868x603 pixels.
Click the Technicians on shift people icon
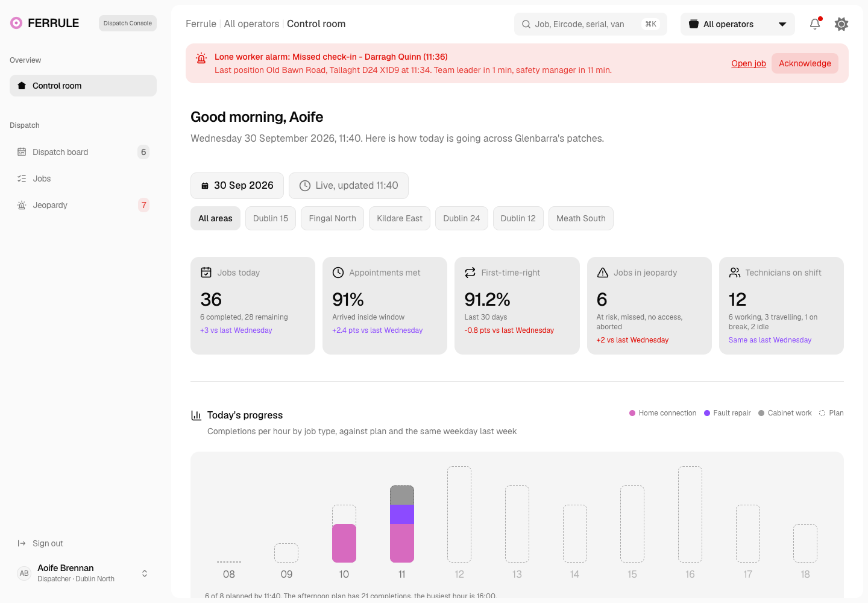pyautogui.click(x=735, y=273)
